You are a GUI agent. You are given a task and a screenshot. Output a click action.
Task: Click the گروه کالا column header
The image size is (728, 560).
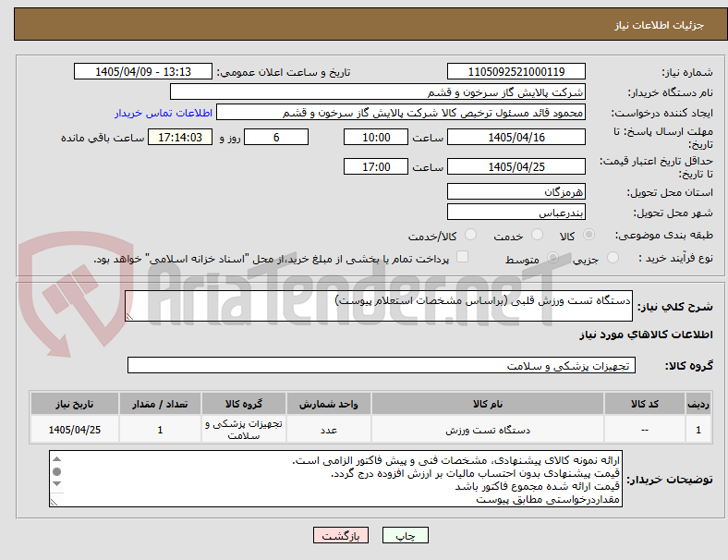click(244, 404)
